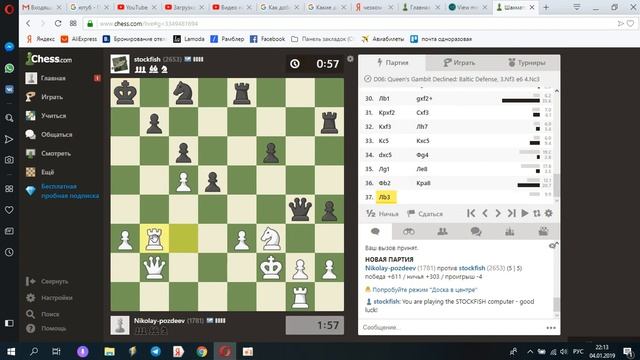Open Messenger in the Opera sidebar
This screenshot has width=640, height=360.
click(x=9, y=47)
